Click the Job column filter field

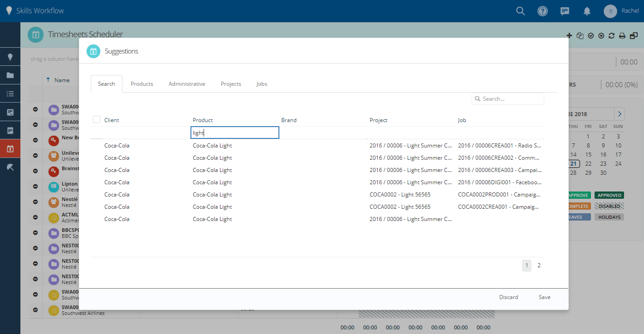[500, 133]
